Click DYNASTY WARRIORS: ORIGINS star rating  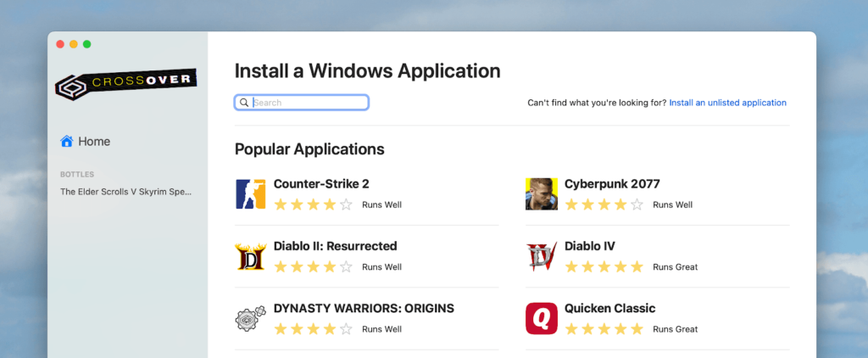click(x=314, y=328)
